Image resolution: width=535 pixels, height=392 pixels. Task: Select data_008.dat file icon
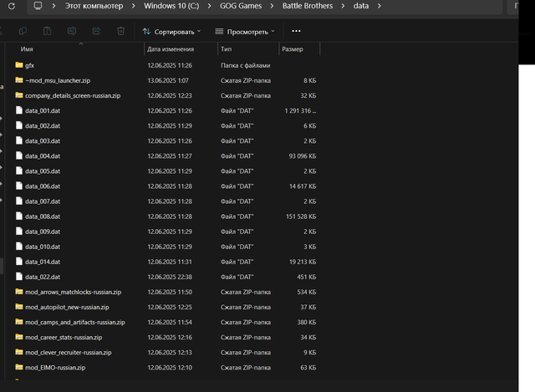click(19, 216)
